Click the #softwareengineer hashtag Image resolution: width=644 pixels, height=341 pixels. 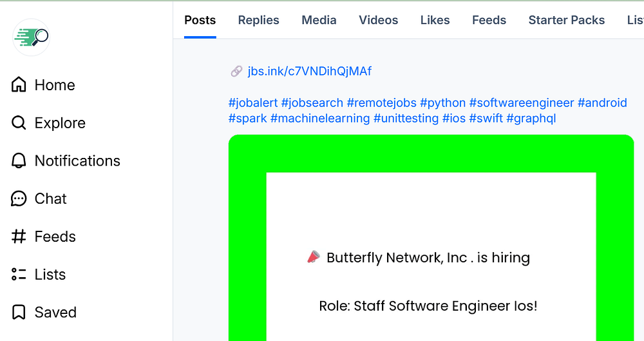(522, 103)
